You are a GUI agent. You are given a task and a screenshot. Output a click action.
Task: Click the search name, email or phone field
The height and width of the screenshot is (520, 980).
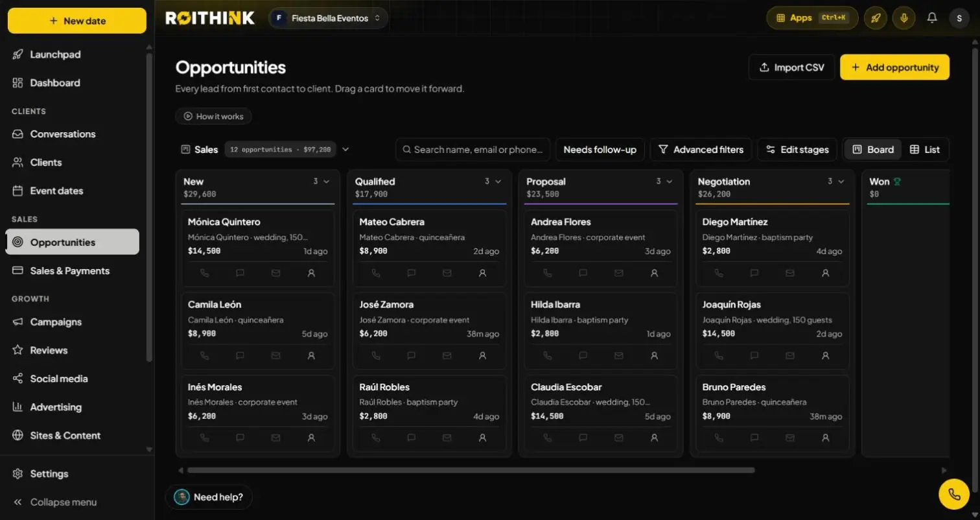tap(473, 150)
